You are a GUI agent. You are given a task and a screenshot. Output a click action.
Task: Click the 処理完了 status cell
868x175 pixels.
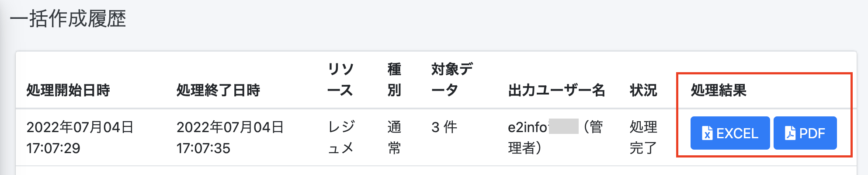coord(643,137)
